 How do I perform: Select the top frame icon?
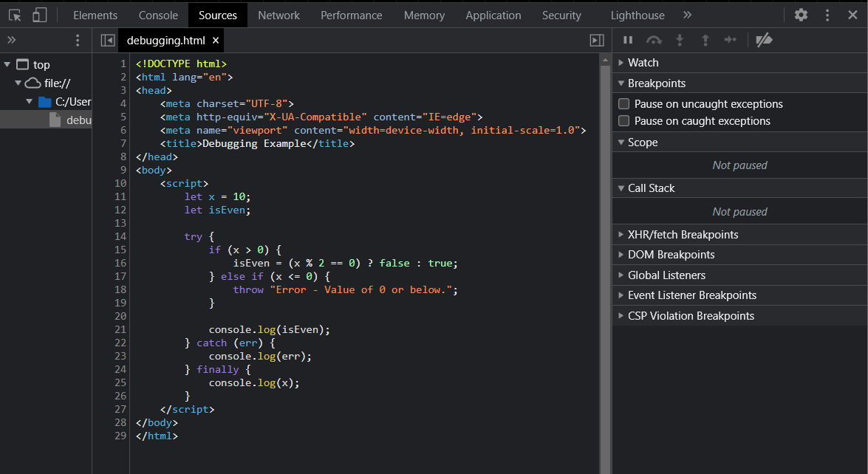pyautogui.click(x=22, y=65)
